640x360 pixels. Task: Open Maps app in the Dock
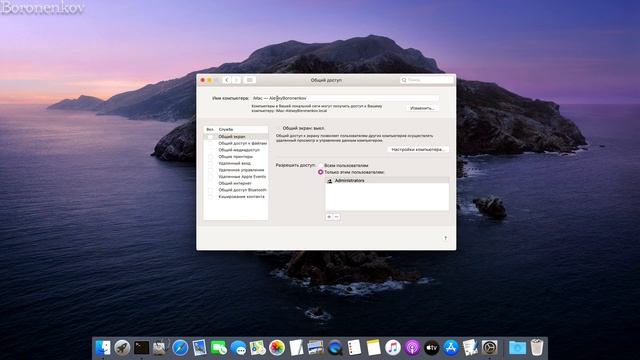(258, 348)
